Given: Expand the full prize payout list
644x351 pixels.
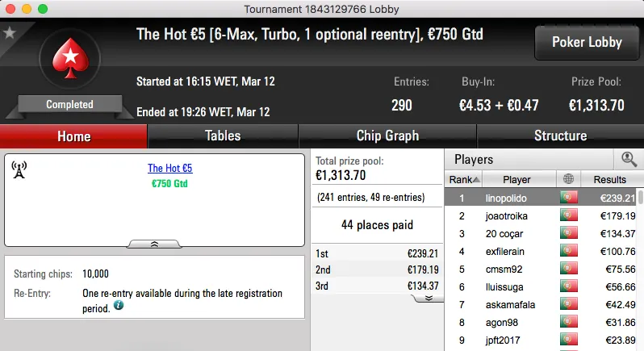Looking at the screenshot, I should pyautogui.click(x=429, y=297).
